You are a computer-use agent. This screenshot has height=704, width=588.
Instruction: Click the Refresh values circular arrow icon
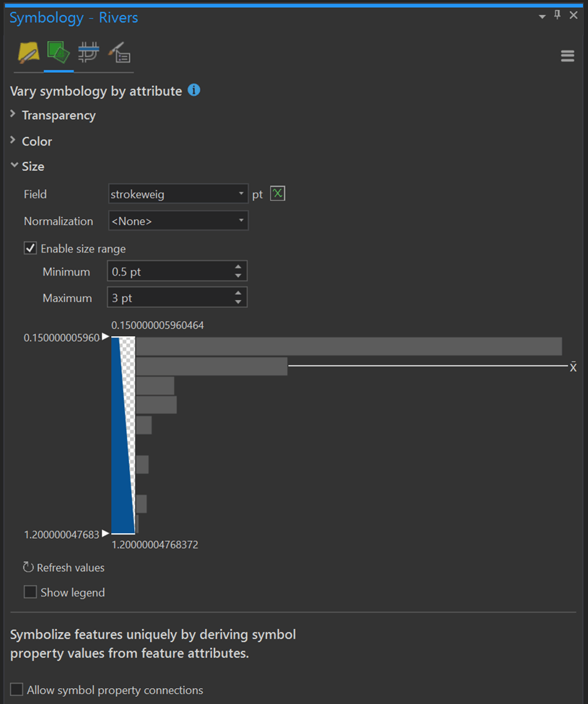(x=29, y=567)
